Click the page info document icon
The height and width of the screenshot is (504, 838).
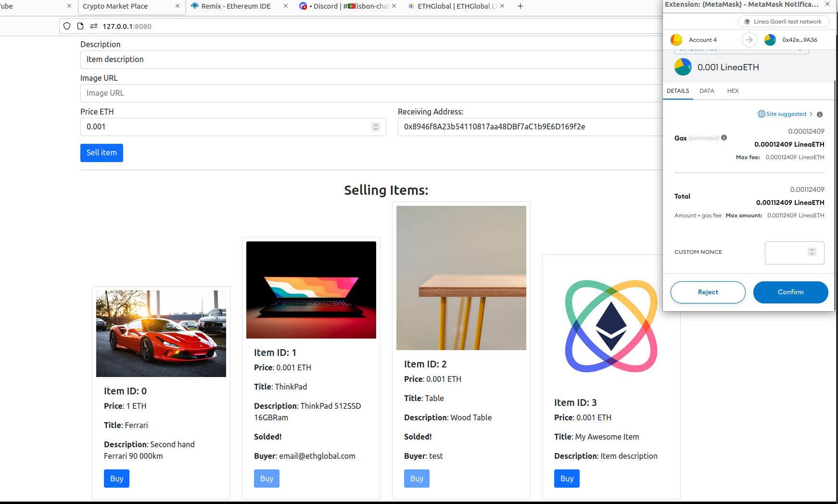[x=80, y=26]
